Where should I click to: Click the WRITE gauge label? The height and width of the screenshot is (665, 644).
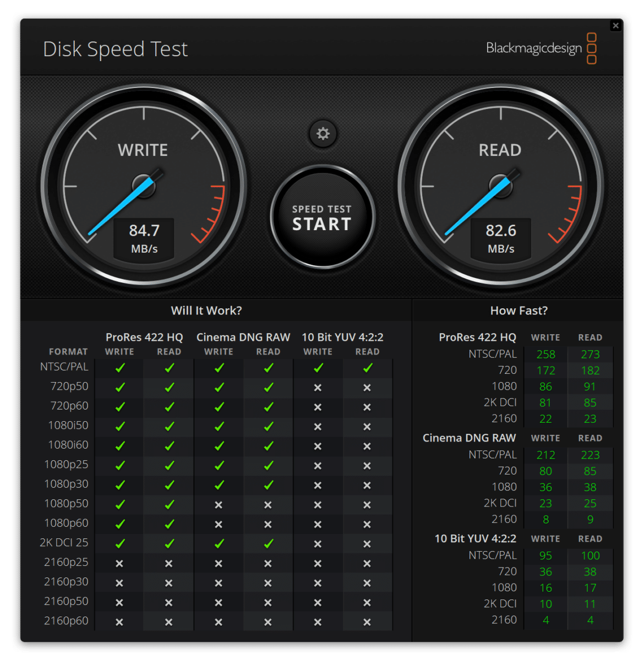(x=143, y=150)
